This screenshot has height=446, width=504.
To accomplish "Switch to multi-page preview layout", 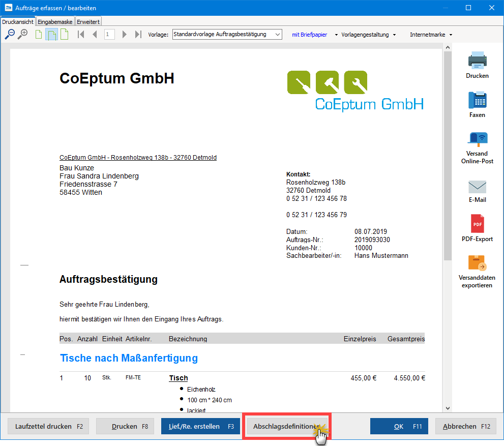I will coord(51,34).
